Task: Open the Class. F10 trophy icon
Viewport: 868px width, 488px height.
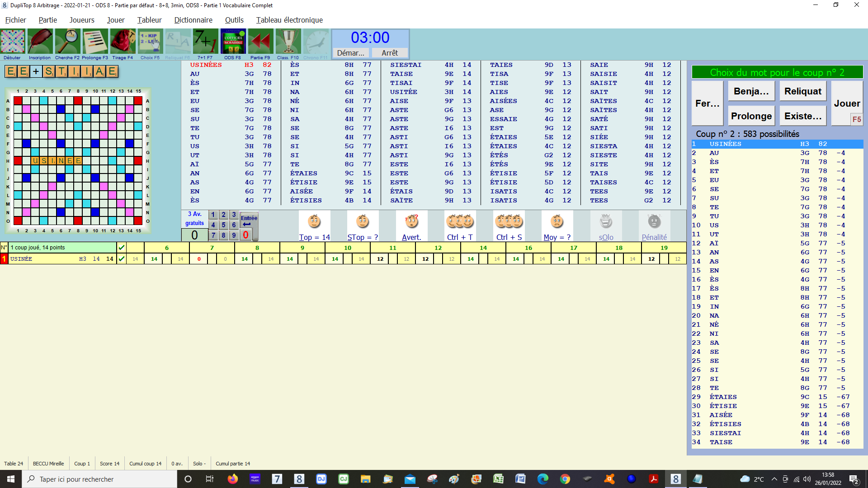Action: point(288,42)
